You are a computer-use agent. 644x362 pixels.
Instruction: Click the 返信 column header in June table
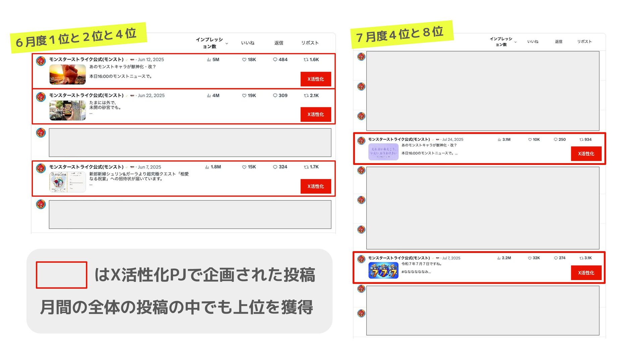pyautogui.click(x=279, y=43)
